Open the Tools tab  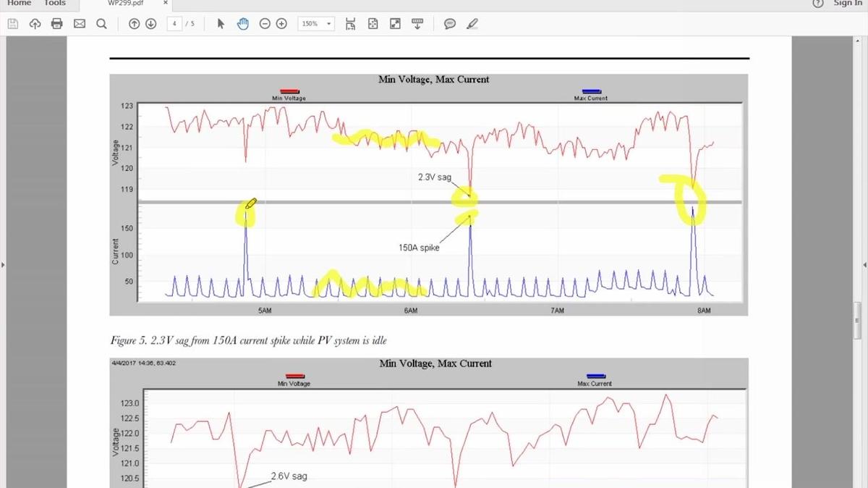[x=55, y=3]
